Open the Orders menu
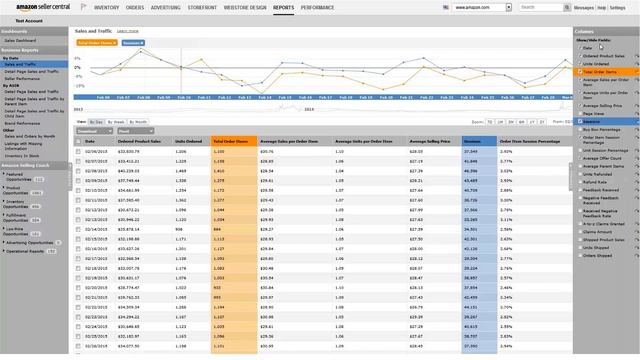Screen dimensions: 640x360 click(135, 8)
